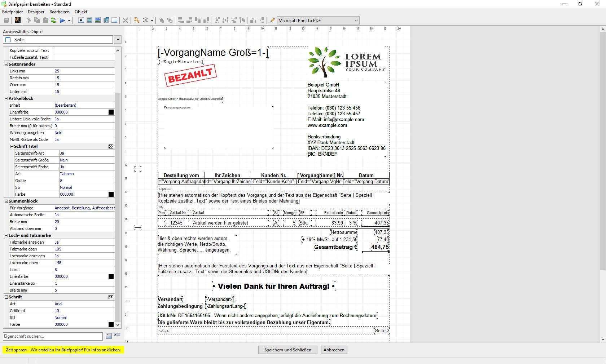Bring the object to front icon

[x=162, y=20]
